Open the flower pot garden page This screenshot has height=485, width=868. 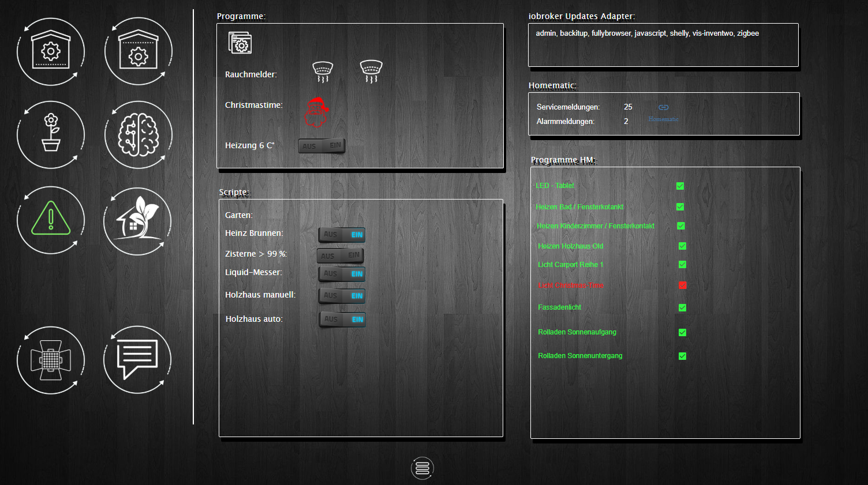click(x=51, y=134)
